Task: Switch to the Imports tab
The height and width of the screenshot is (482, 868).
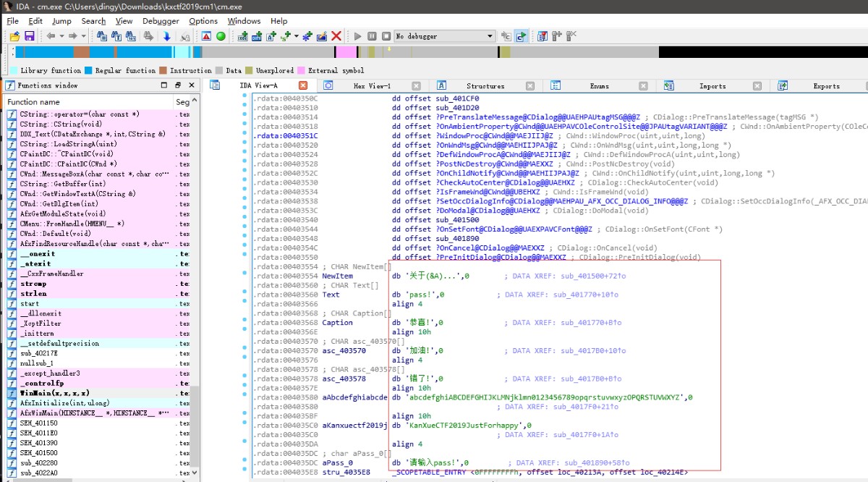Action: pyautogui.click(x=712, y=86)
